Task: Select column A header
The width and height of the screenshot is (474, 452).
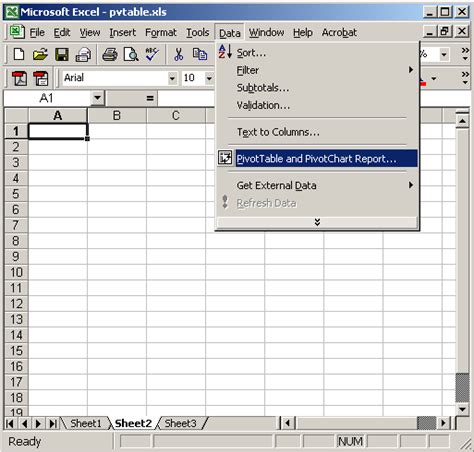Action: click(x=58, y=115)
